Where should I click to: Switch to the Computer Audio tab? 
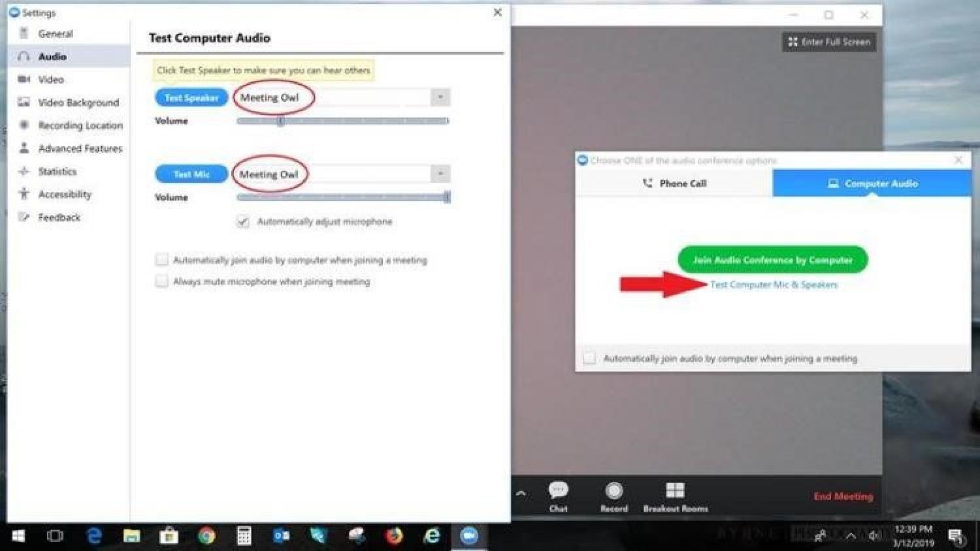tap(872, 183)
